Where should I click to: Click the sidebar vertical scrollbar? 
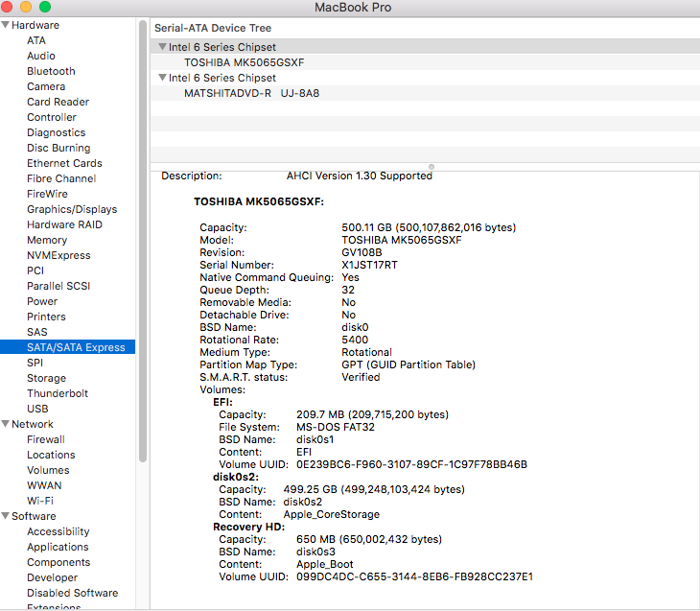pos(143,241)
